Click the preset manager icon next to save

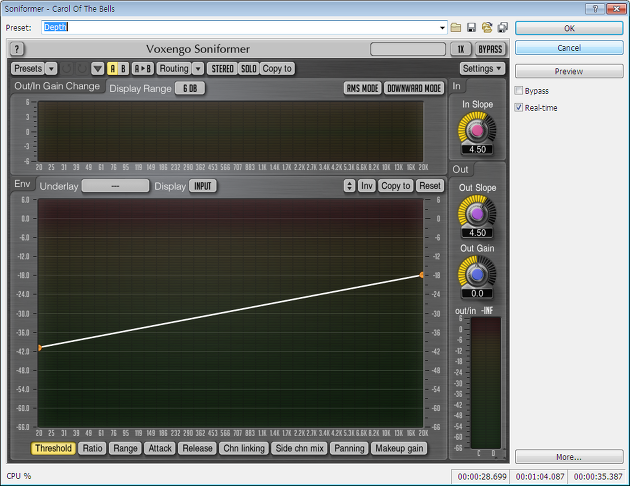487,27
